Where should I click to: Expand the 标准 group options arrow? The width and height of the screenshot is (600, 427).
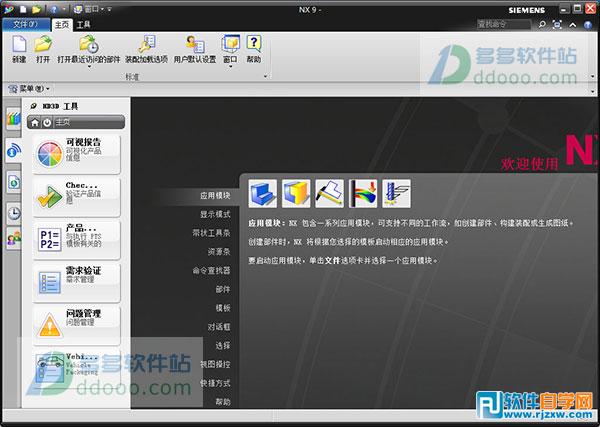[x=266, y=77]
